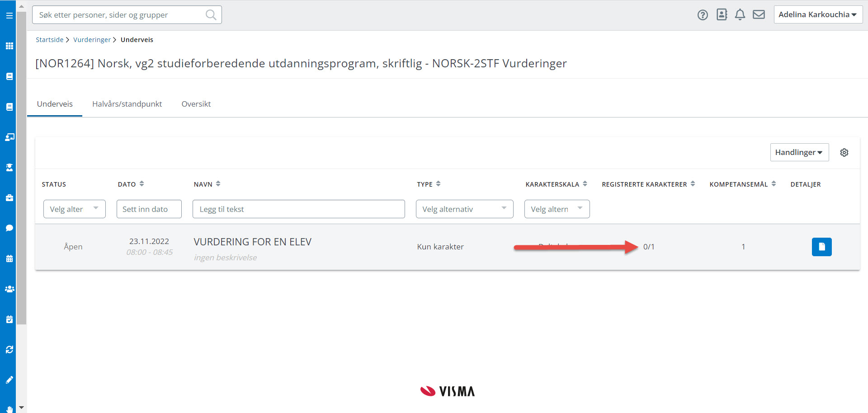Screen dimensions: 868x413
Task: Open table settings gear icon
Action: (x=844, y=153)
